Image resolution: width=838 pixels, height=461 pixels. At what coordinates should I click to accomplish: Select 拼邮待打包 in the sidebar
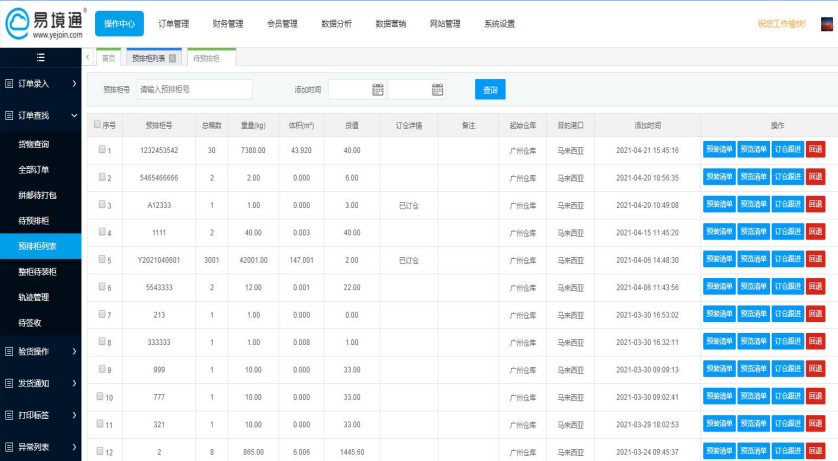pyautogui.click(x=37, y=196)
